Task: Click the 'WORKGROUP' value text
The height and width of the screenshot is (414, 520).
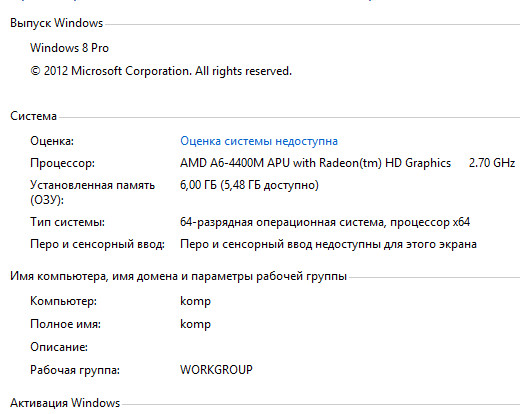Action: pyautogui.click(x=216, y=370)
